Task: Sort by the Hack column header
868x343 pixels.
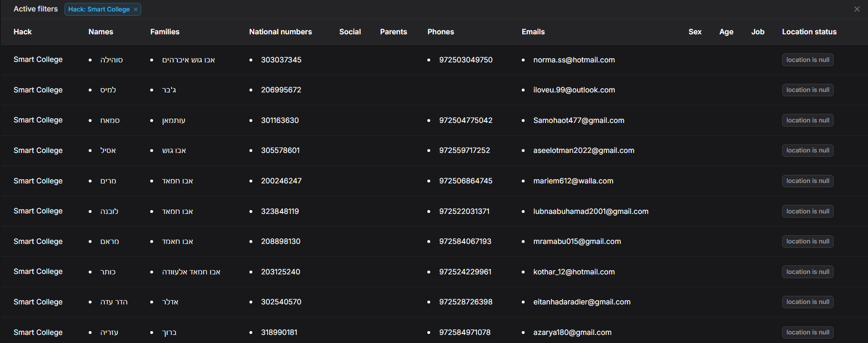Action: pyautogui.click(x=22, y=32)
